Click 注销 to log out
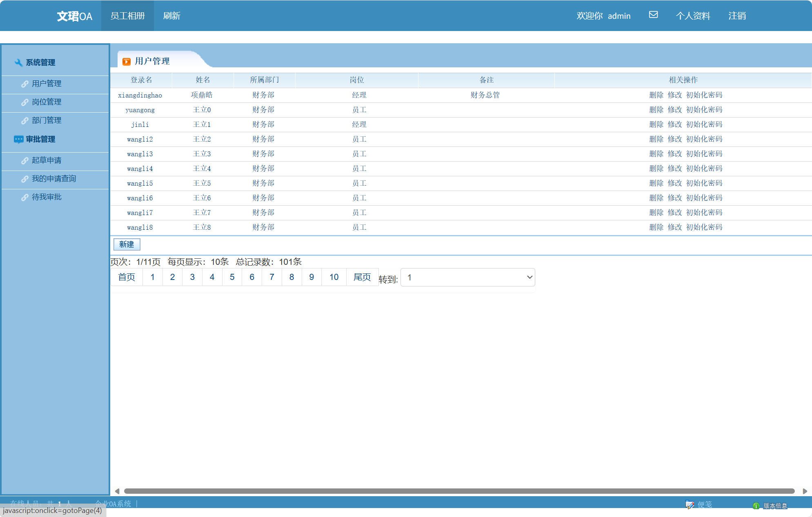This screenshot has width=812, height=517. tap(737, 16)
